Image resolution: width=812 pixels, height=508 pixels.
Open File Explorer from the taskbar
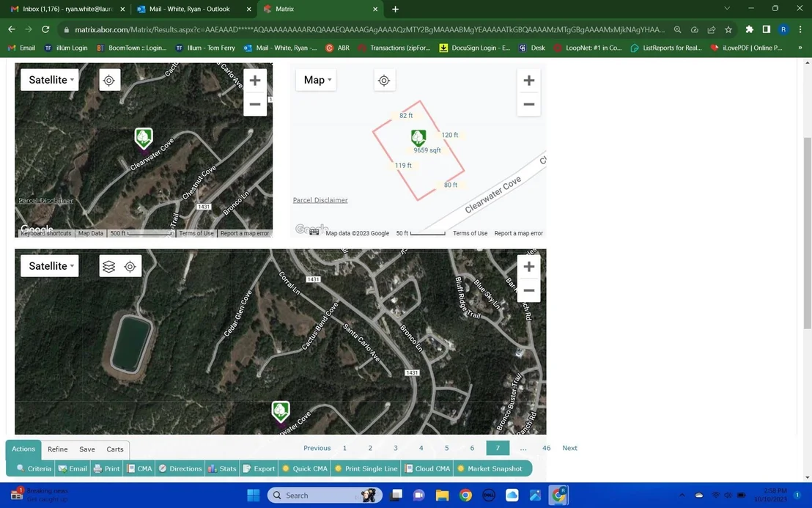click(x=442, y=496)
